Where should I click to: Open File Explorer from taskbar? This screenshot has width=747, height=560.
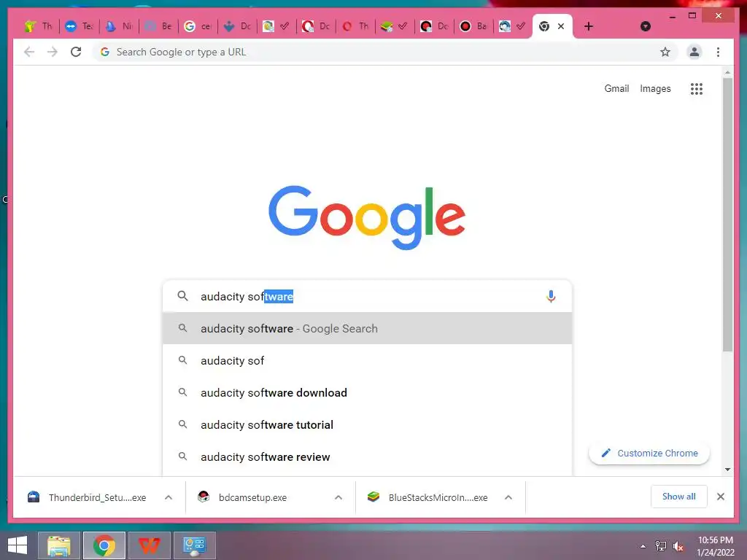[x=59, y=545]
